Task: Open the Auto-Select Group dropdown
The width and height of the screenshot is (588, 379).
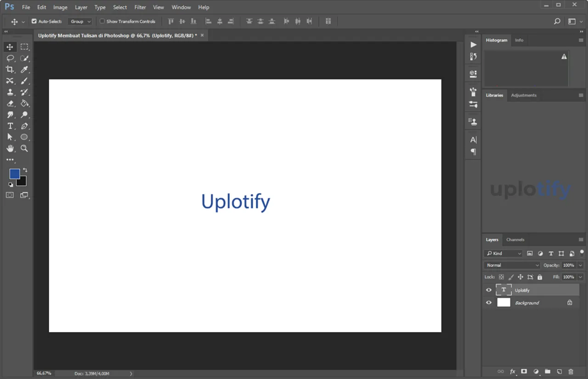Action: tap(80, 21)
